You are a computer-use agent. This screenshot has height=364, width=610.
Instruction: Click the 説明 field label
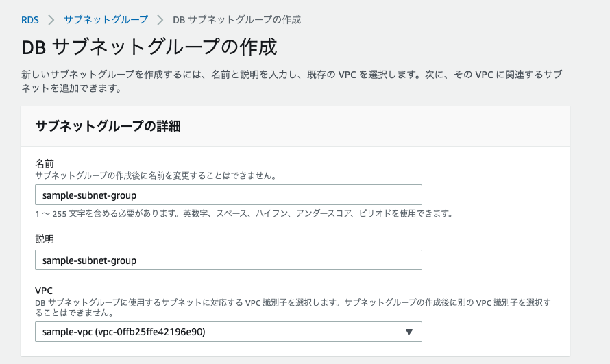tap(45, 239)
